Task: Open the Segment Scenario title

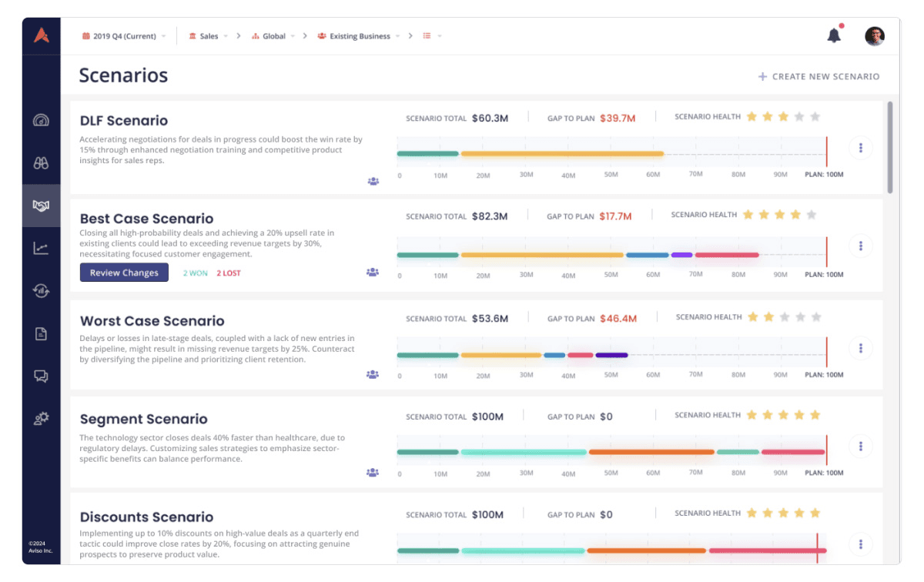Action: 144,419
